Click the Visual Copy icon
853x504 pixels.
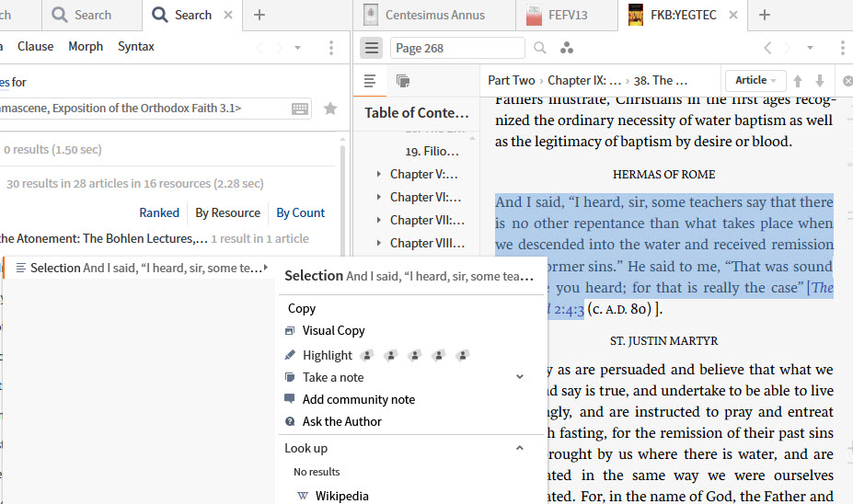tap(290, 330)
